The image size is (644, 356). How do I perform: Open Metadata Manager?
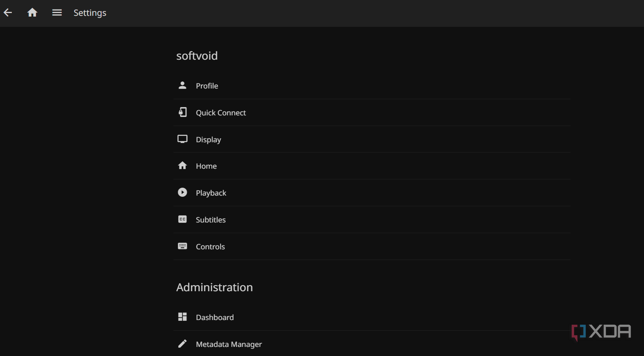tap(372, 344)
